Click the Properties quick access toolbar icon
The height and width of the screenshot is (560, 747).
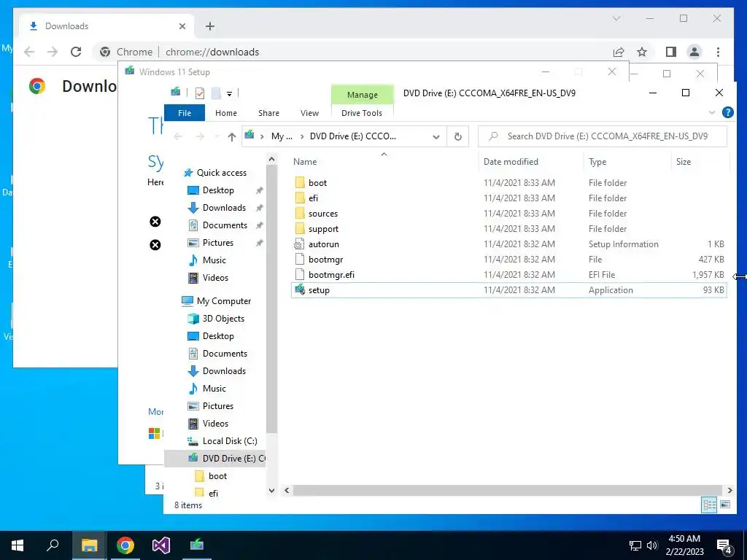tap(200, 93)
